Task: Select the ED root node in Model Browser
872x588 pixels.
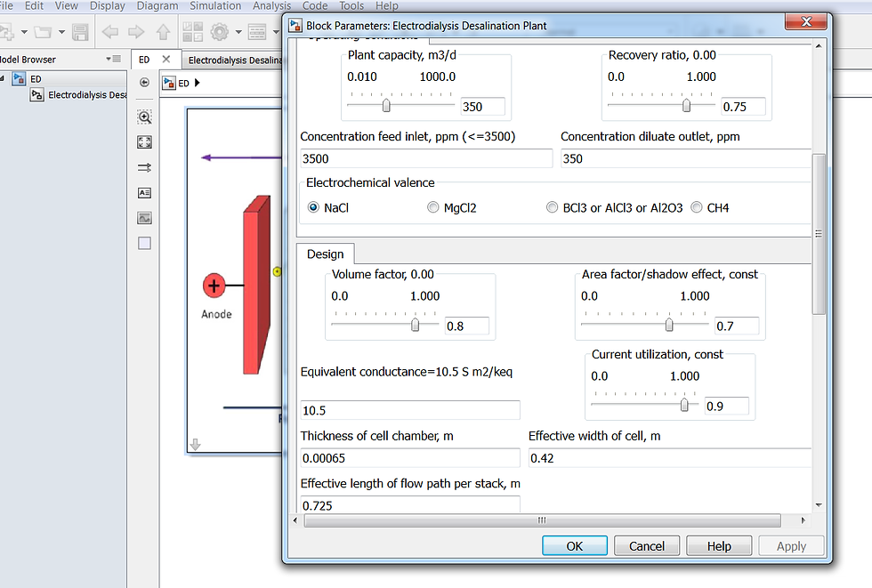Action: [28, 78]
